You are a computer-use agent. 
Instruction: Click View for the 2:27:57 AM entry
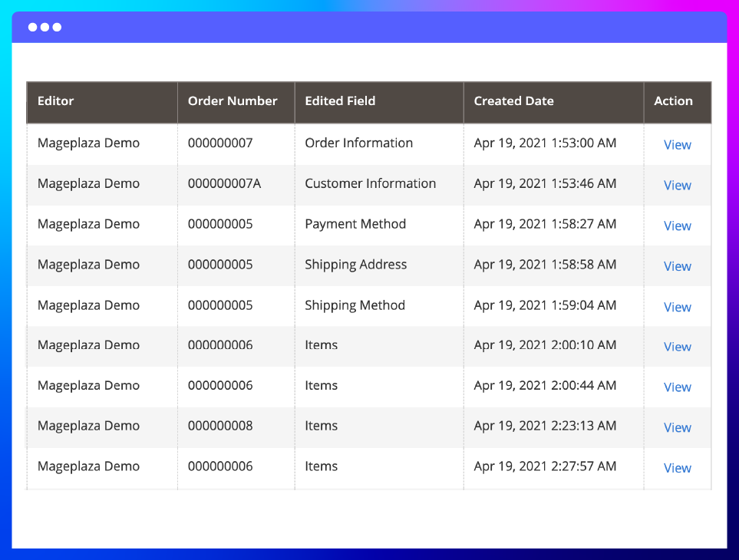(x=677, y=468)
